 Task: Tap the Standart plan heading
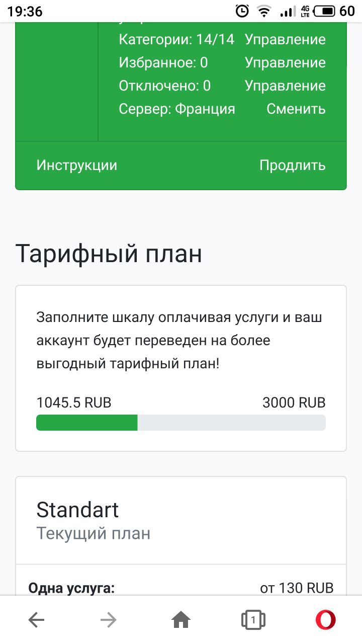[77, 510]
